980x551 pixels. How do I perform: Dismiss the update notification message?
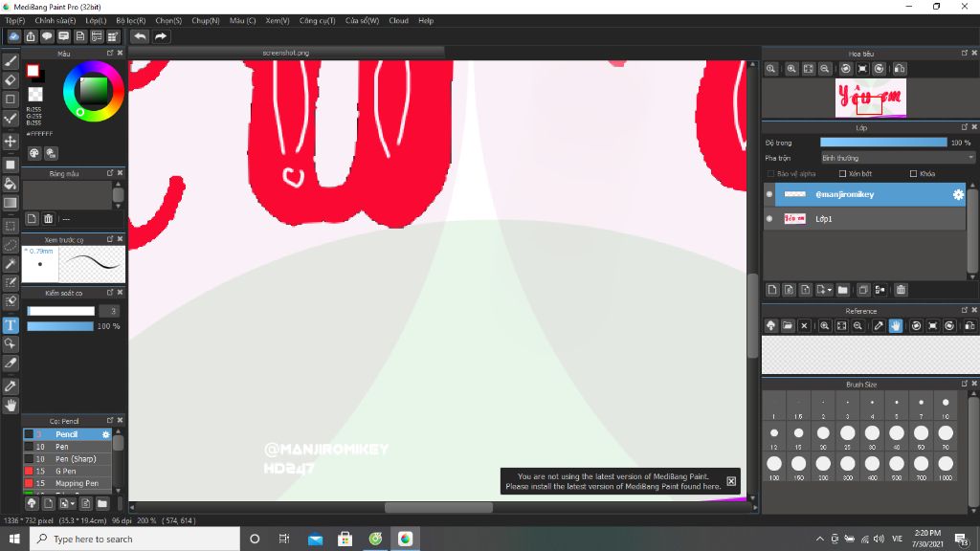pyautogui.click(x=731, y=481)
